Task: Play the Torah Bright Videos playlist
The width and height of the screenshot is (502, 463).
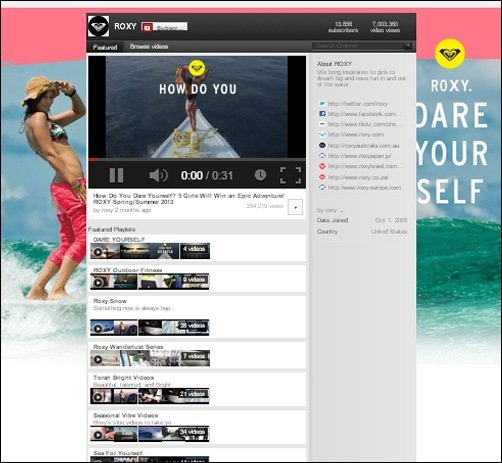Action: (98, 397)
